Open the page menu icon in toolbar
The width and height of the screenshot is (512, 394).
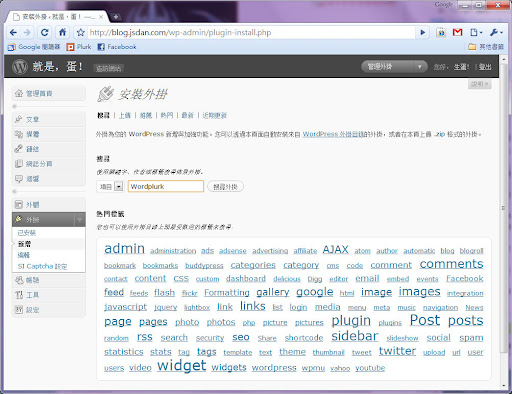(x=476, y=32)
